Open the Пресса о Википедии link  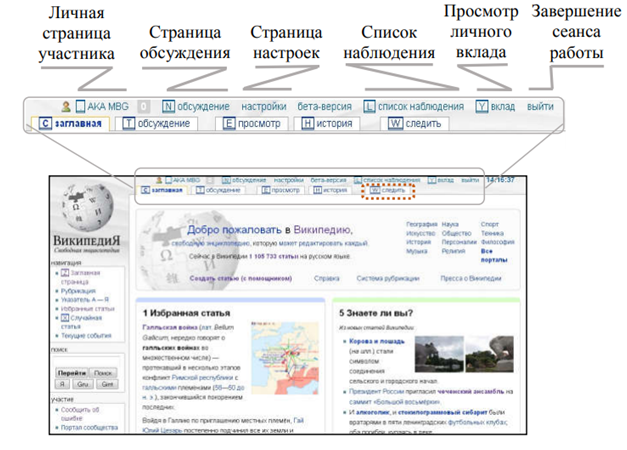pos(471,278)
